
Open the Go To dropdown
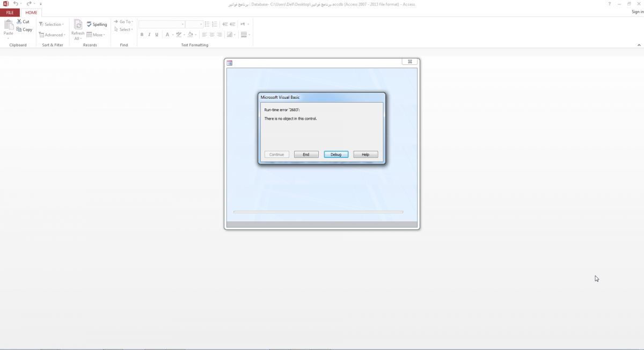(x=123, y=22)
